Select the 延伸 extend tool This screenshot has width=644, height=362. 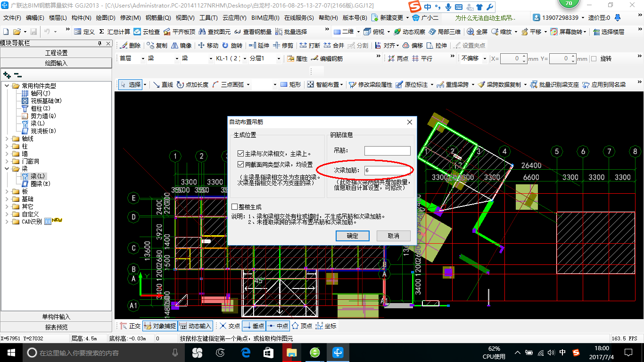(259, 45)
